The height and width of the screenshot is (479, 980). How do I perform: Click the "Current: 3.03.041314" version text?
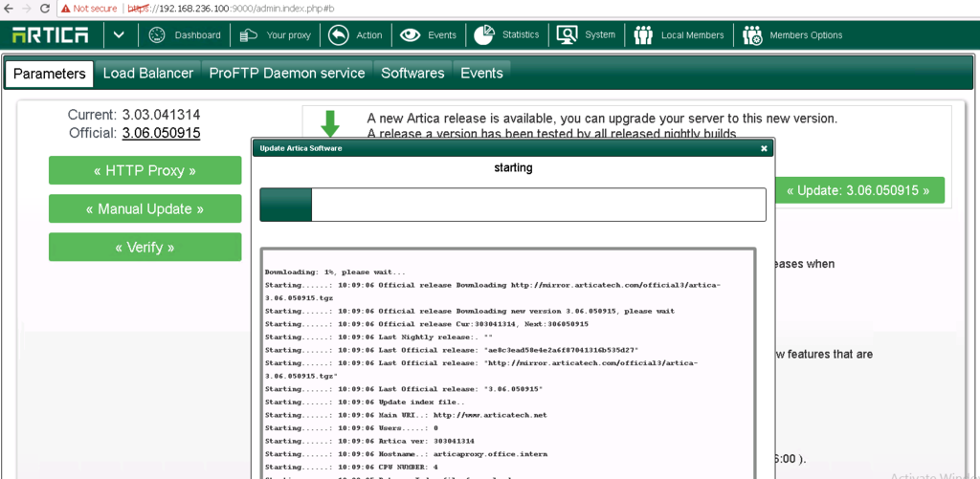(134, 115)
